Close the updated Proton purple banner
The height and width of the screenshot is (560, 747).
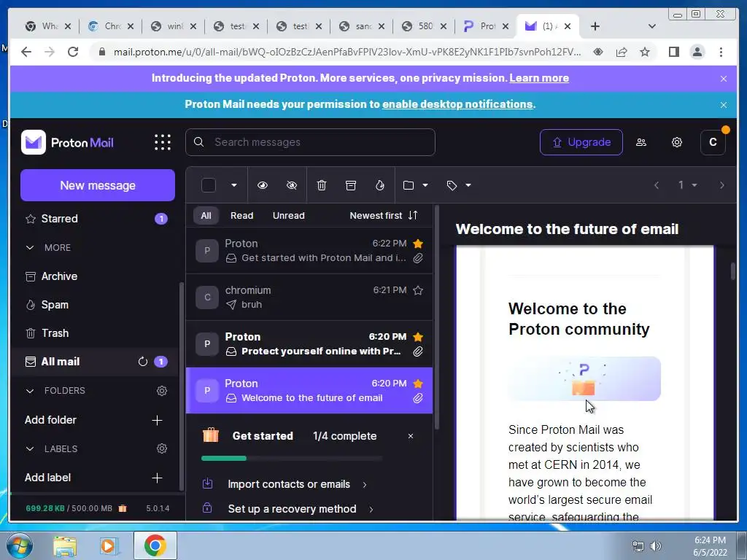tap(724, 79)
